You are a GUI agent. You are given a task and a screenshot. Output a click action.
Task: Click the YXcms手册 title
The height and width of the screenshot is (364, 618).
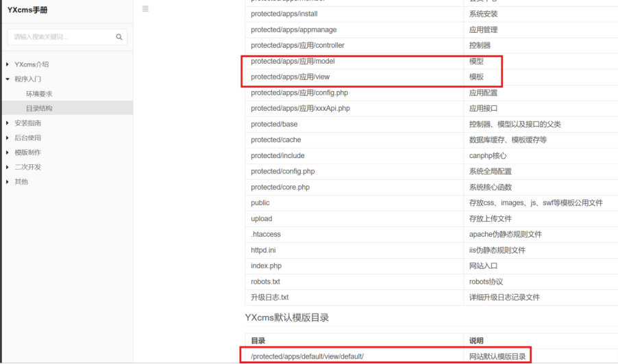[x=27, y=10]
